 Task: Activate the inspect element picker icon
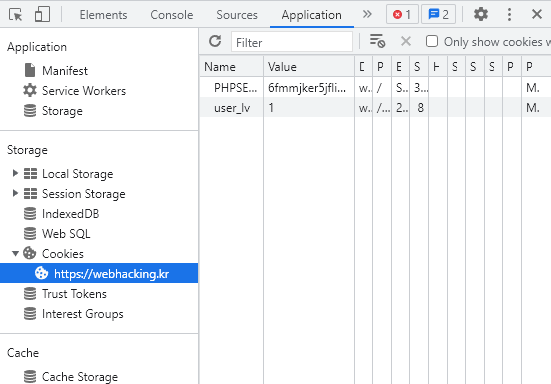[15, 15]
